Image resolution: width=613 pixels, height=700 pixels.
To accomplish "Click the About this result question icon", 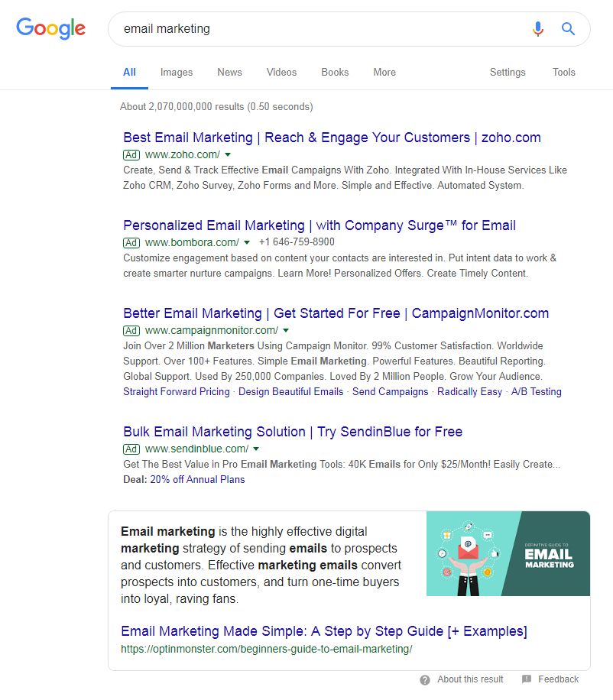I will tap(425, 679).
